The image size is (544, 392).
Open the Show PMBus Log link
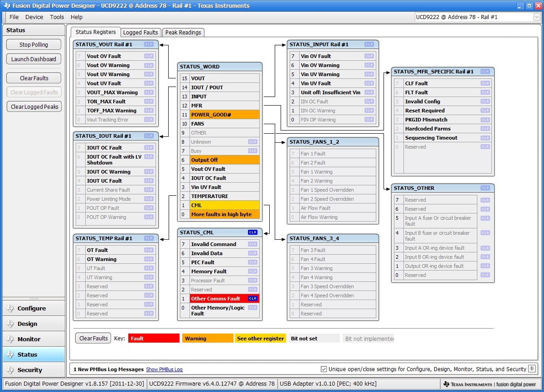pos(164,370)
